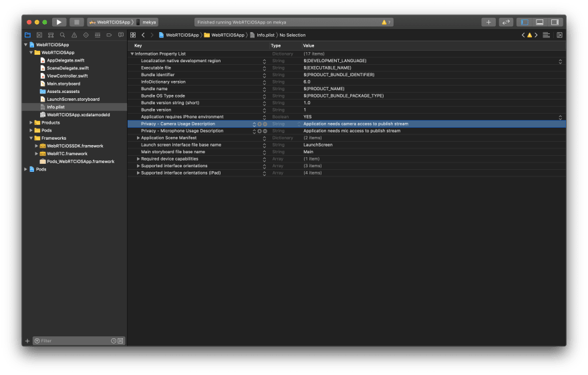Jump to next issue in jump bar

tap(536, 35)
